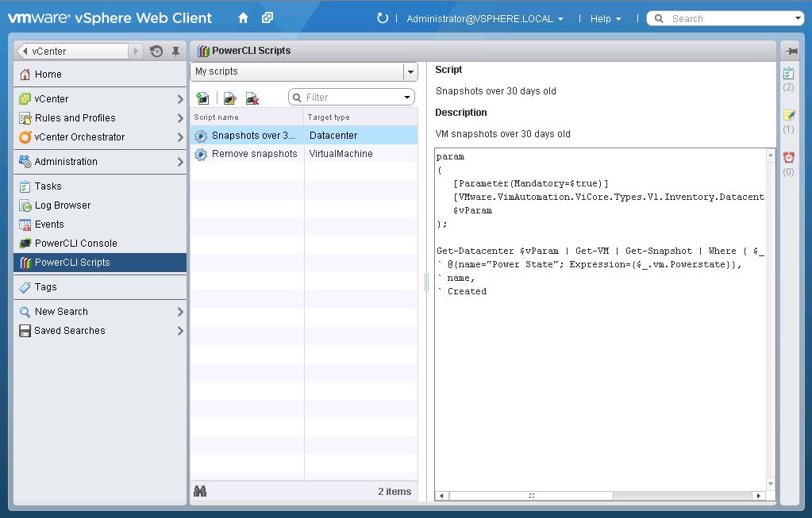Click the Rules and Profiles icon
The image size is (812, 518).
[x=25, y=118]
